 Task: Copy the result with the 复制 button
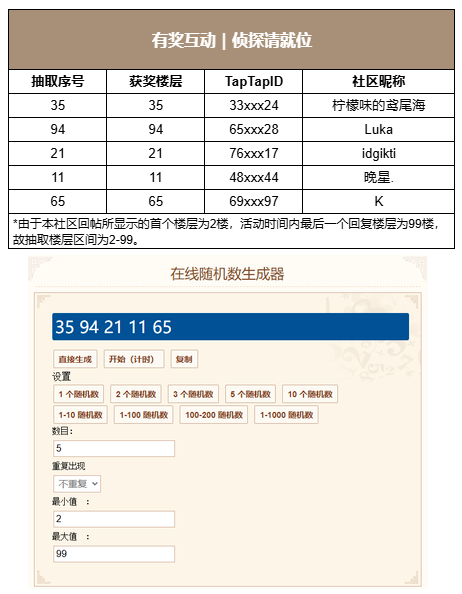tap(184, 359)
